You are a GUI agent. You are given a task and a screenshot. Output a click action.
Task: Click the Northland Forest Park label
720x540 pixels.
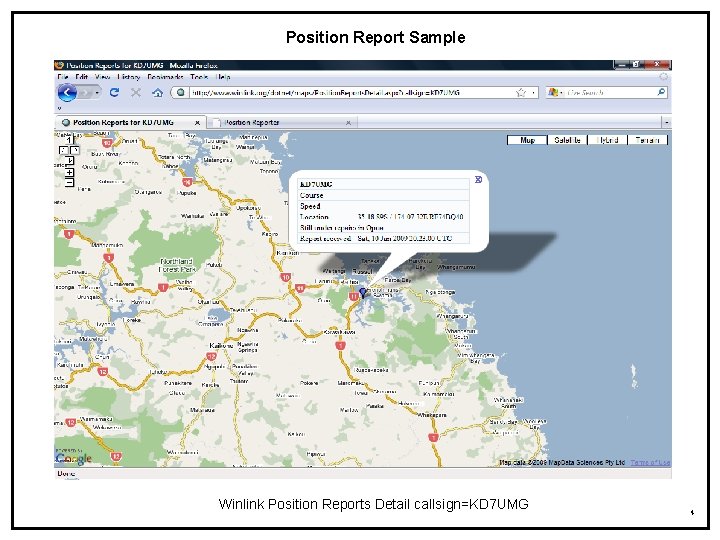(177, 265)
